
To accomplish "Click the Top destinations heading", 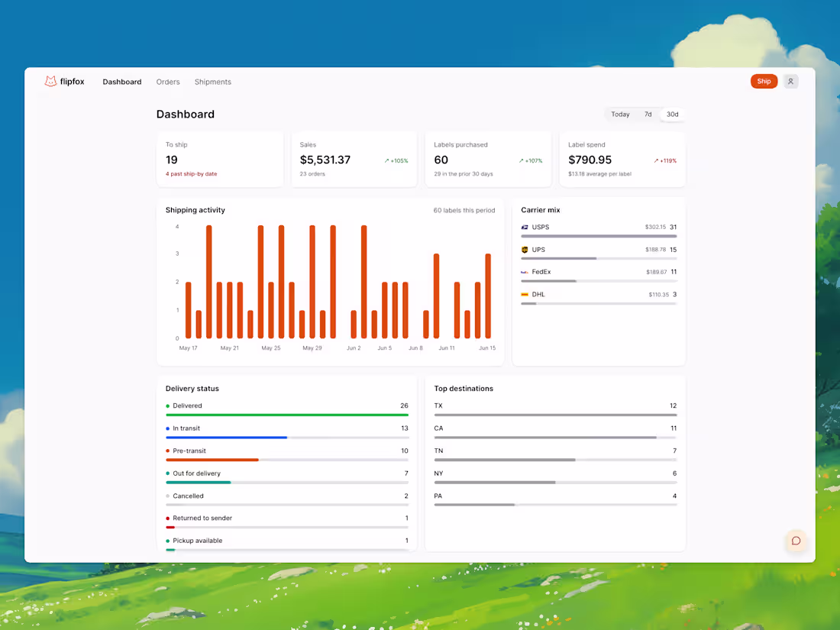I will click(x=464, y=389).
